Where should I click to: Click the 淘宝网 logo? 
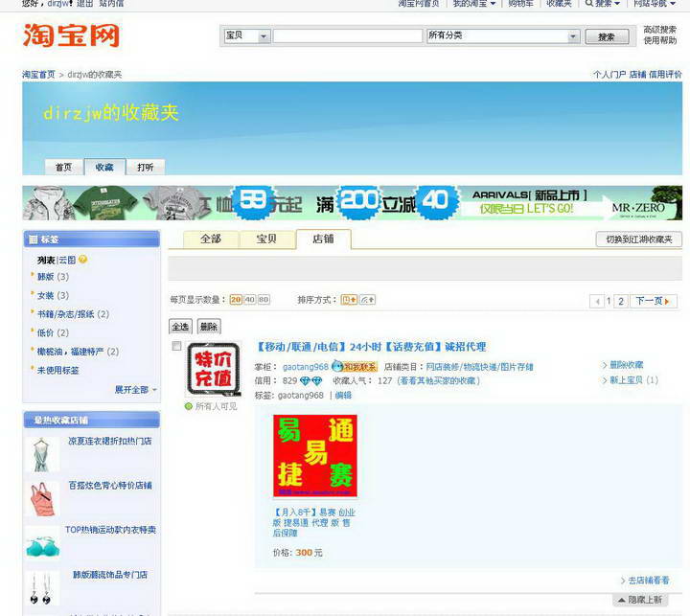(71, 35)
